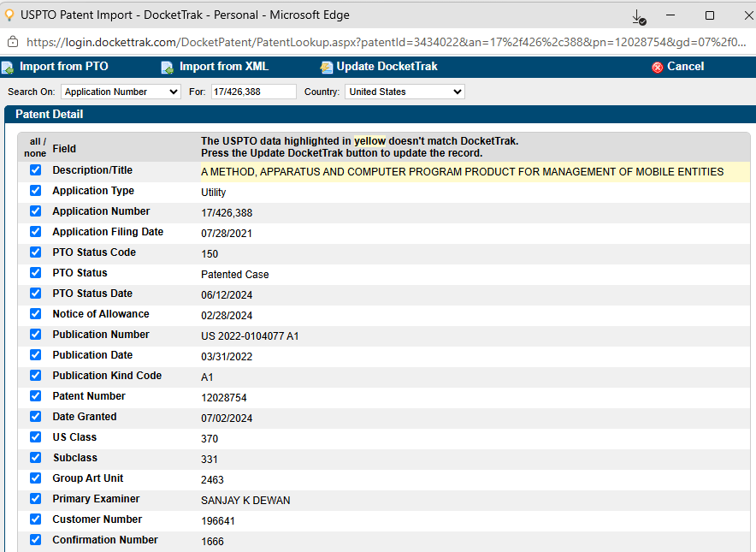View site info lock icon in address bar
This screenshot has width=756, height=552.
click(13, 42)
